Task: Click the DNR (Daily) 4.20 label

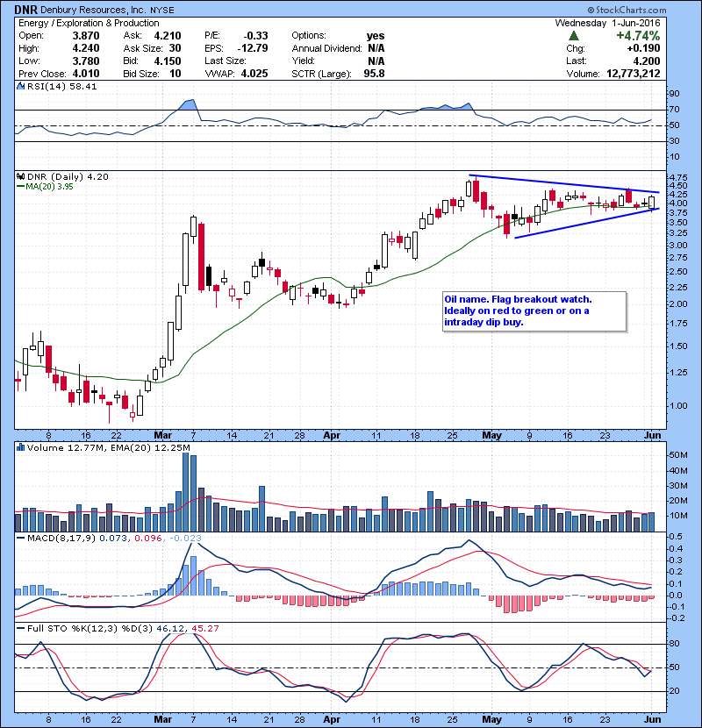Action: coord(68,176)
